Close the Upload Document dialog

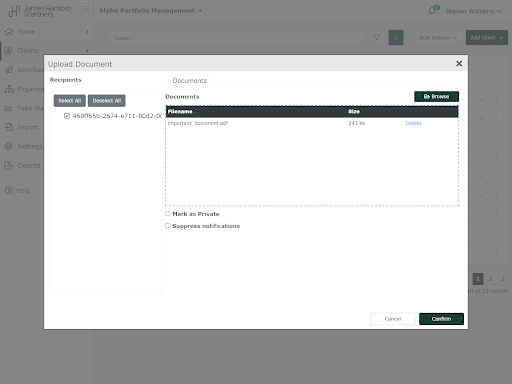(x=459, y=63)
